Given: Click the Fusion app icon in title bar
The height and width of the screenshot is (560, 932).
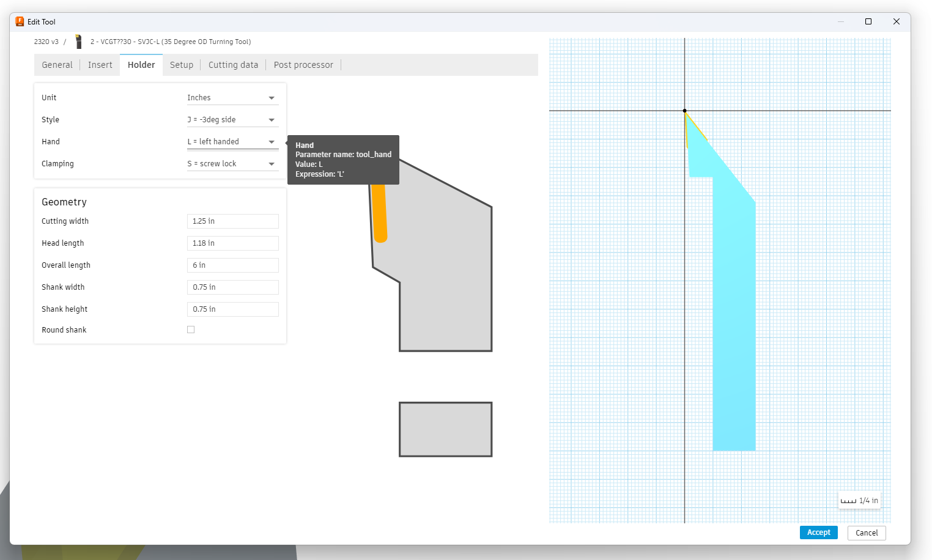Looking at the screenshot, I should [x=20, y=21].
